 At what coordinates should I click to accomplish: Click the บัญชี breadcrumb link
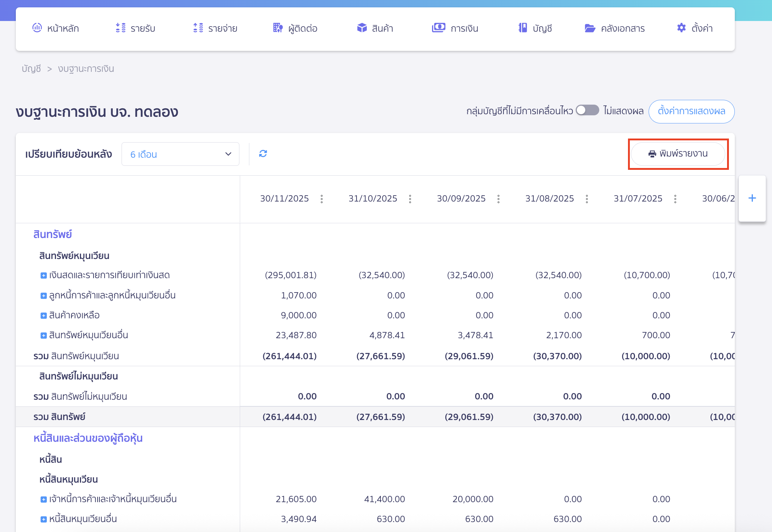coord(31,69)
